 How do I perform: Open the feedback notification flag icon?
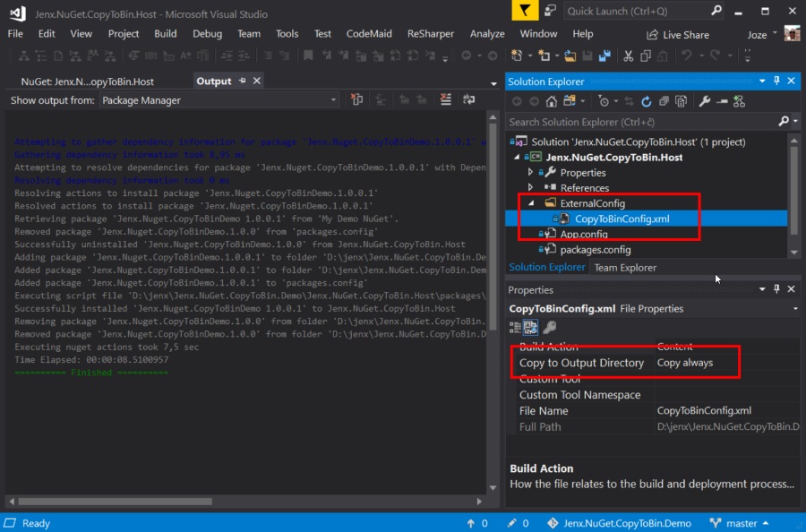click(x=524, y=10)
